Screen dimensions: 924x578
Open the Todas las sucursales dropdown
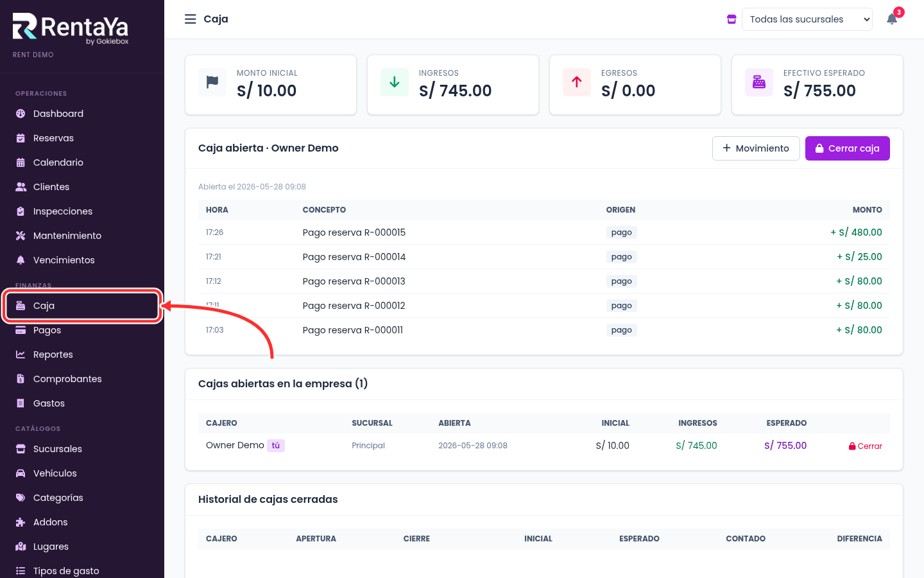807,19
